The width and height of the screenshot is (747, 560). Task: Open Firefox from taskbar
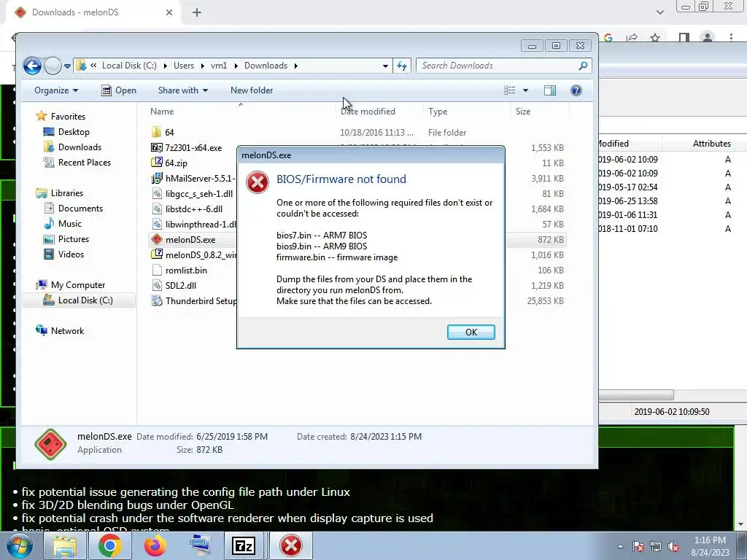(155, 545)
